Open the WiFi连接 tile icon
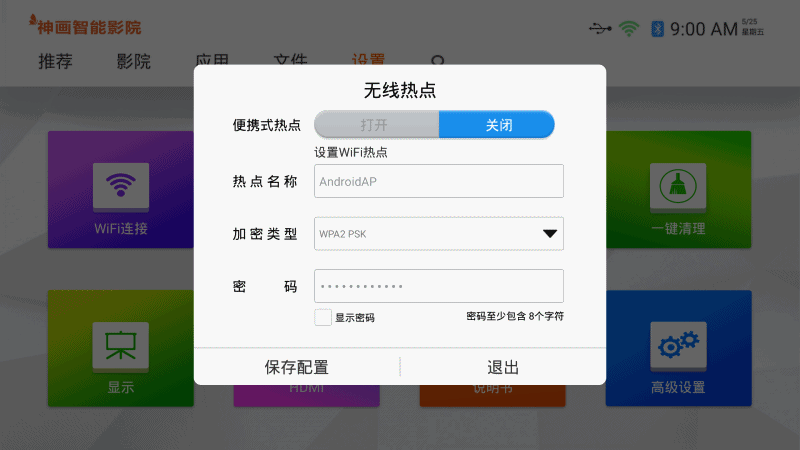Screen dimensions: 800x450 tap(121, 186)
